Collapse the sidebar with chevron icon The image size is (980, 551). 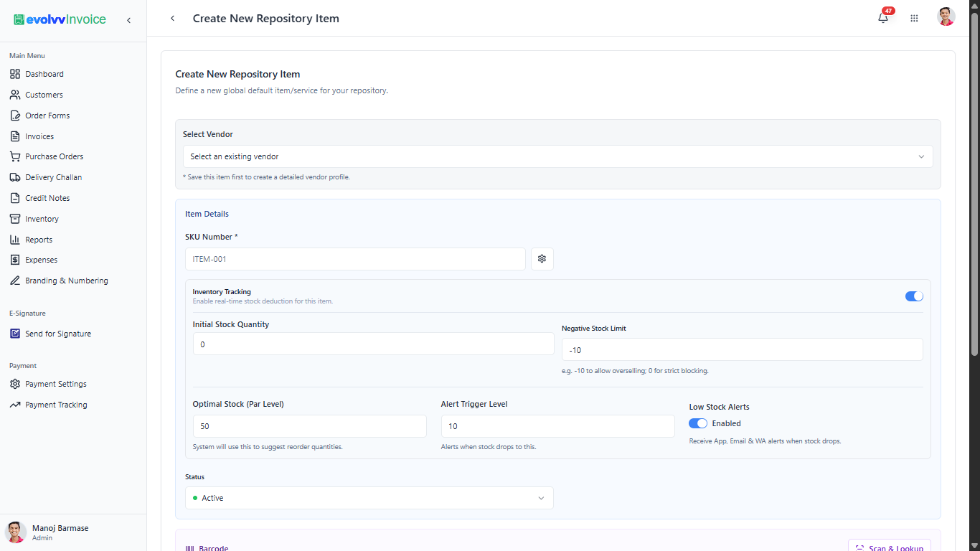tap(128, 20)
